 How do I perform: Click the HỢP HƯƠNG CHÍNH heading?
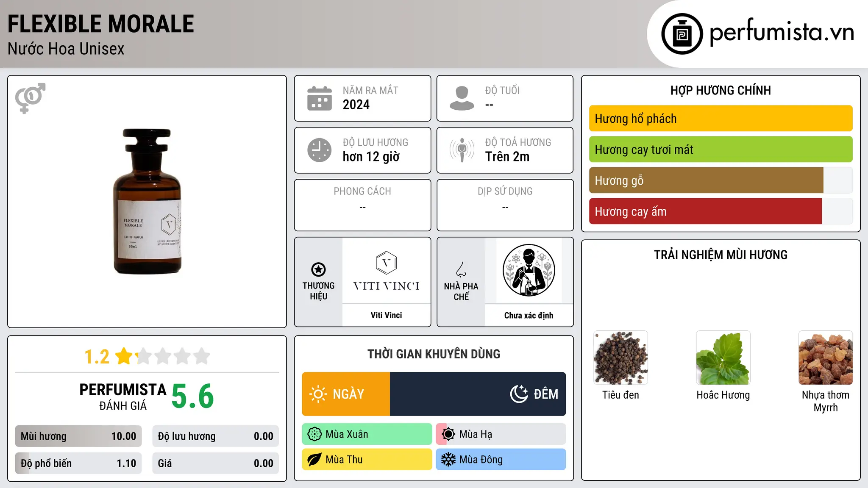click(x=721, y=90)
